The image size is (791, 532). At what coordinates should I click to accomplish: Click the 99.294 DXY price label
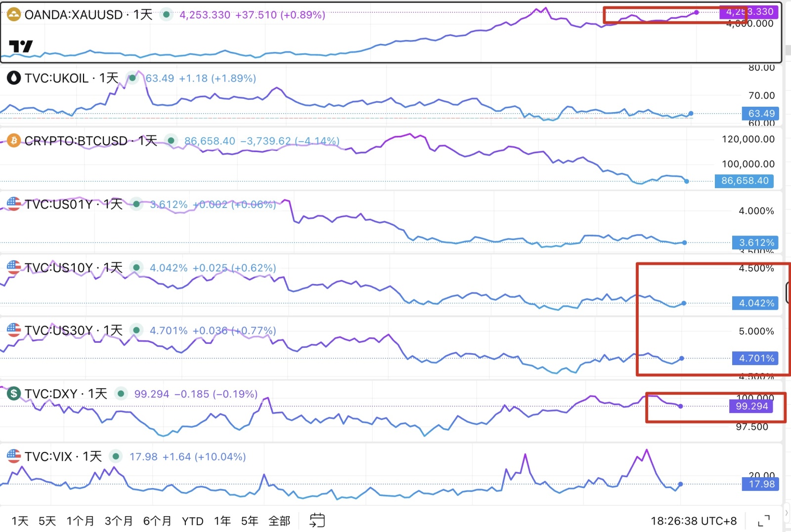point(751,406)
